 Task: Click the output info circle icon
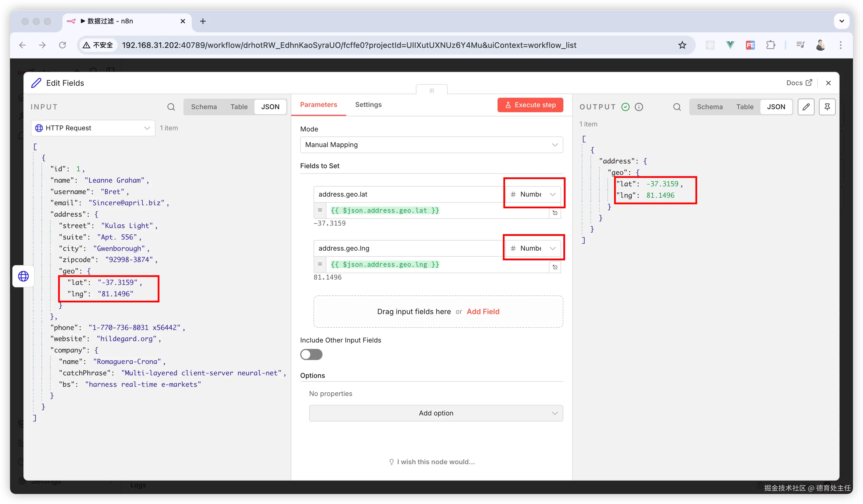639,107
